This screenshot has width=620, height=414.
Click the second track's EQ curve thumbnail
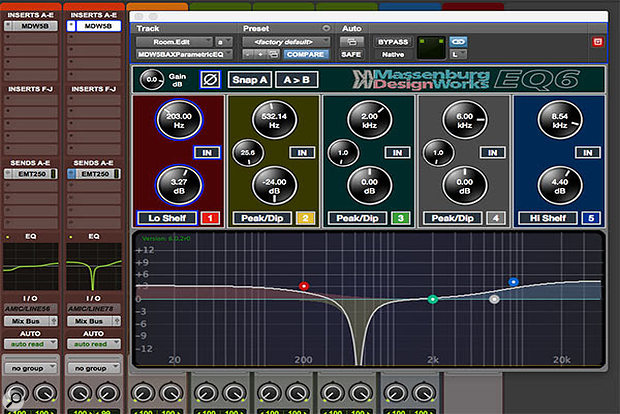click(94, 267)
